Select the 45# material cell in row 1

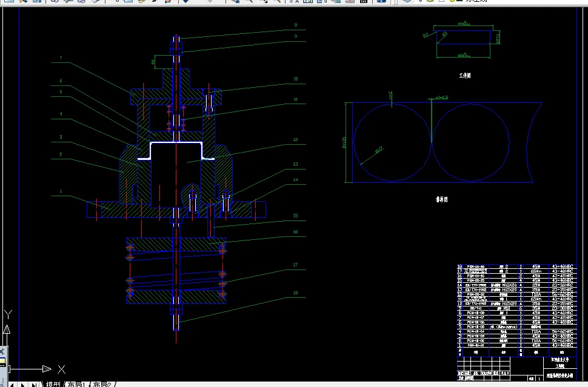[x=536, y=345]
